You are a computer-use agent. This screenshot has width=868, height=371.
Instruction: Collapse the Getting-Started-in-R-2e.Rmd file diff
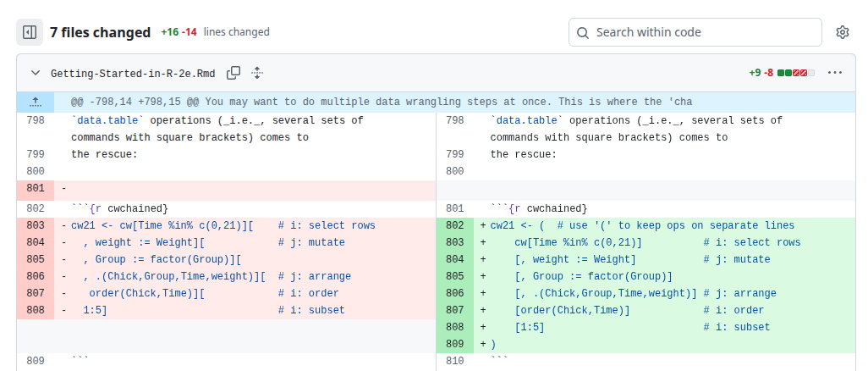coord(36,73)
